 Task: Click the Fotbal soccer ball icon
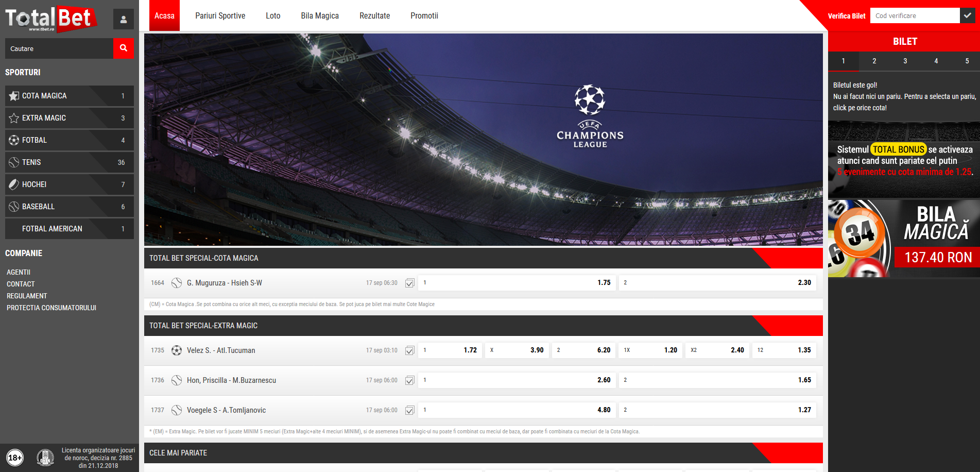click(x=14, y=140)
